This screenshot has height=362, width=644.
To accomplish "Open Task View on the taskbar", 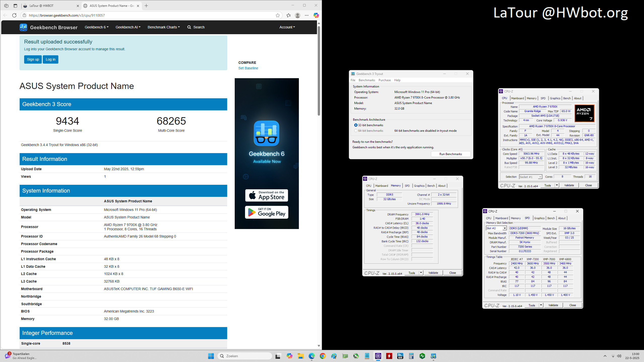I will [278, 356].
